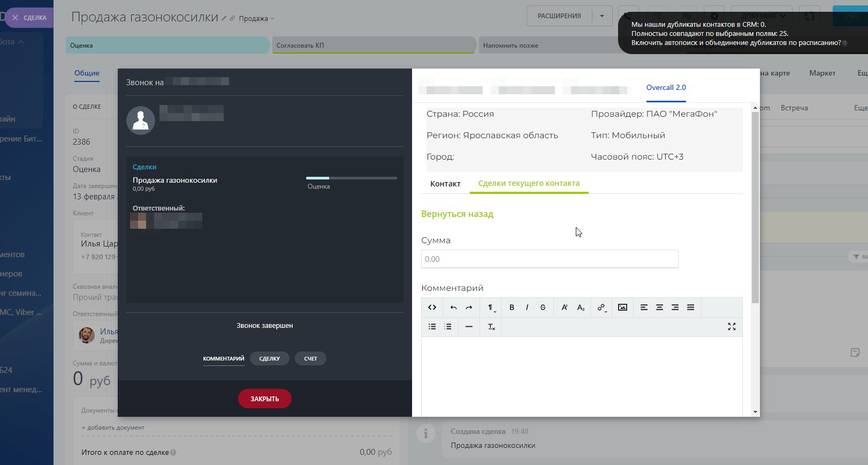
Task: Click the undo arrow in editor
Action: (453, 307)
